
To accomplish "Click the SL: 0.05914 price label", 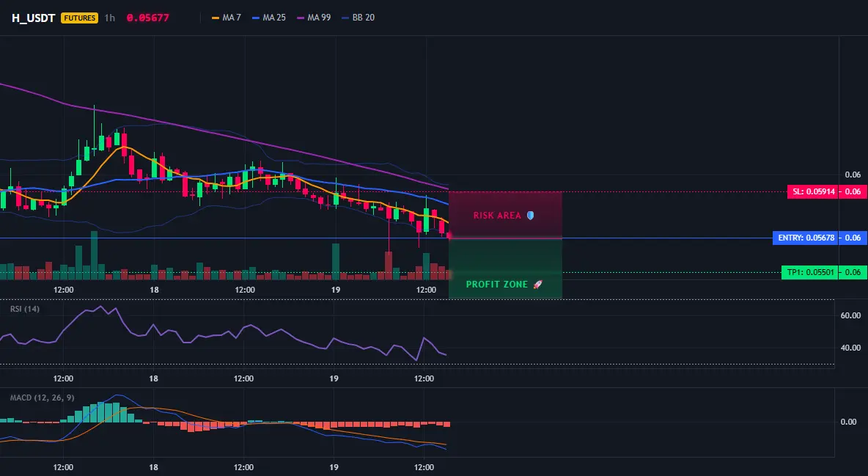I will pyautogui.click(x=812, y=191).
